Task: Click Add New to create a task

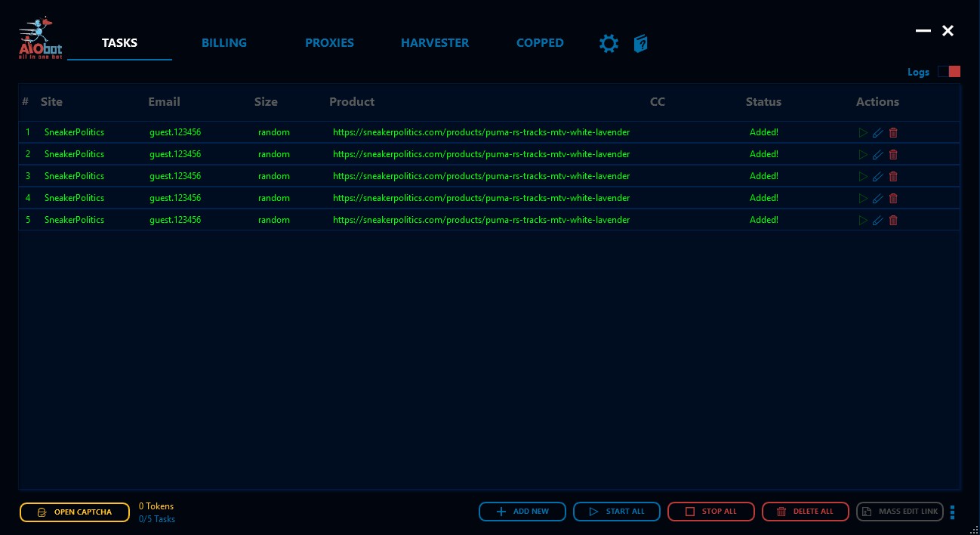Action: click(522, 512)
